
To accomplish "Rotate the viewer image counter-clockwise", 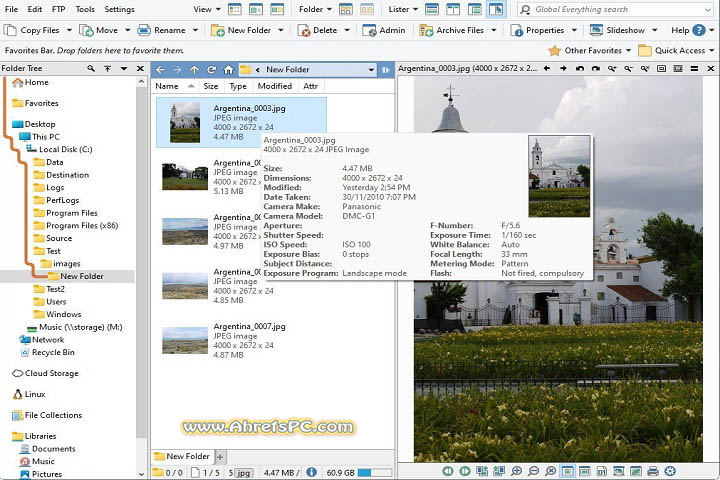I will click(x=580, y=68).
